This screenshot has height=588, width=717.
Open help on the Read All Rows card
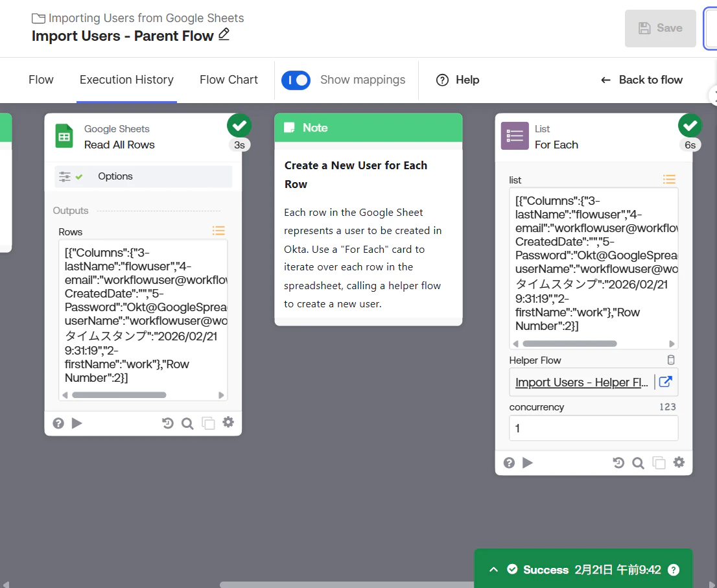[58, 423]
